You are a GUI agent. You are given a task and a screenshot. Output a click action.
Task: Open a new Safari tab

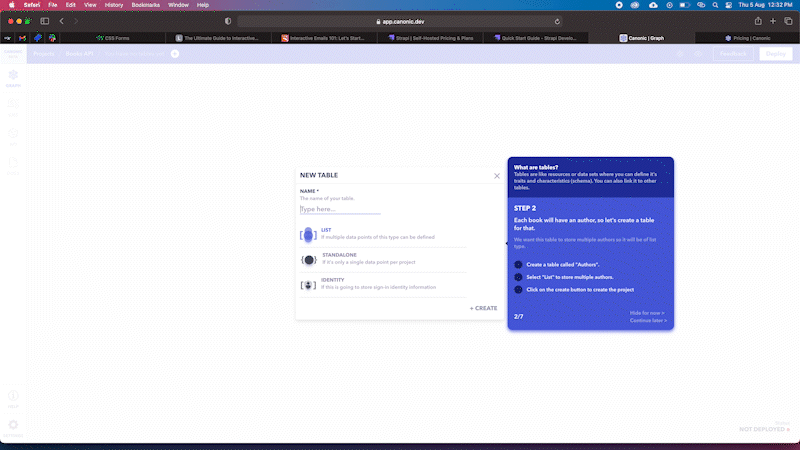pyautogui.click(x=773, y=21)
